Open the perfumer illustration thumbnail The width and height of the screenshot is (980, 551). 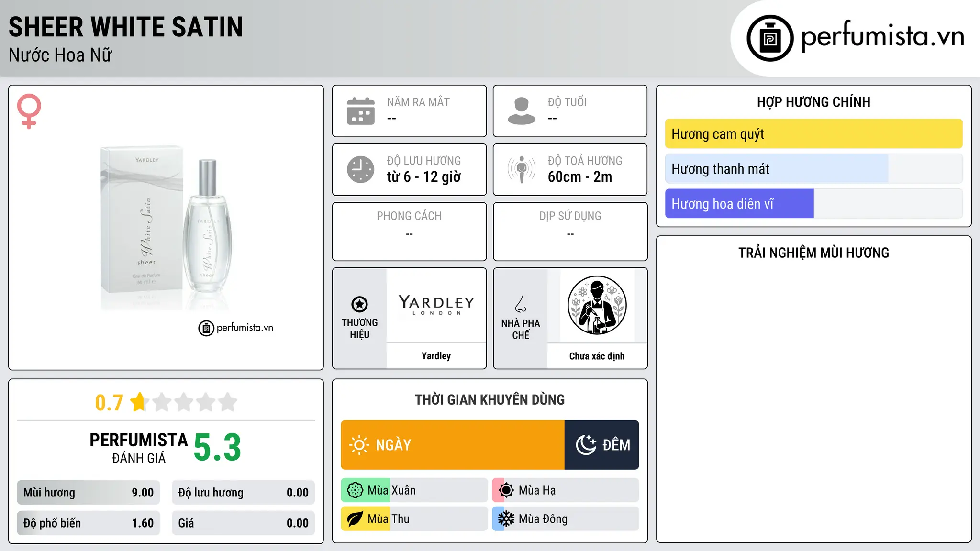[x=597, y=305]
